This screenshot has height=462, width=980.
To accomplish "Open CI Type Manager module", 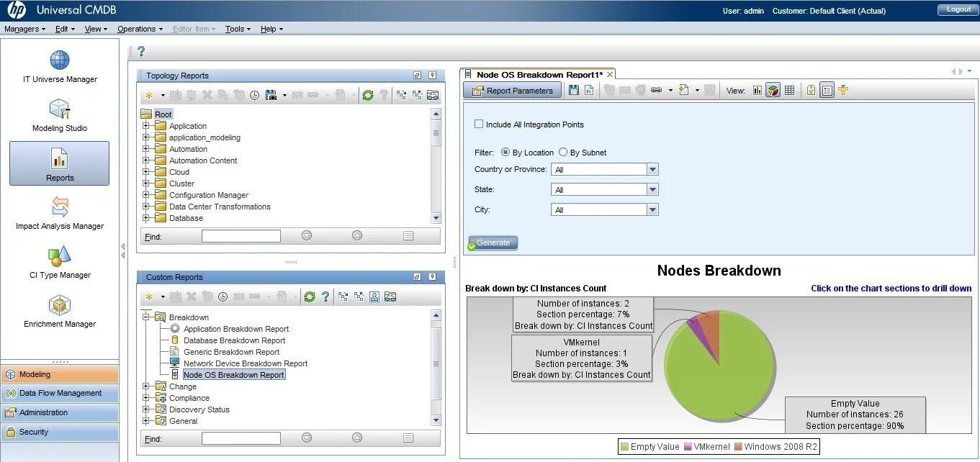I will 60,262.
